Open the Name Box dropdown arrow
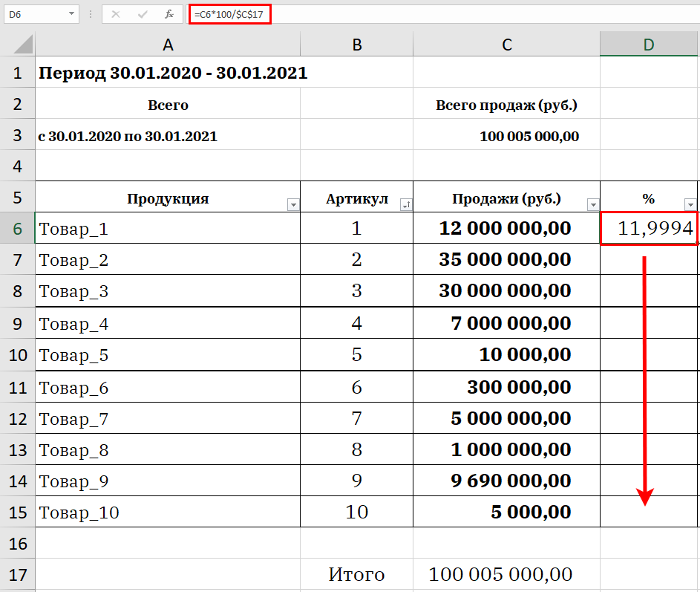Screen dimensions: 700x592 coord(72,14)
